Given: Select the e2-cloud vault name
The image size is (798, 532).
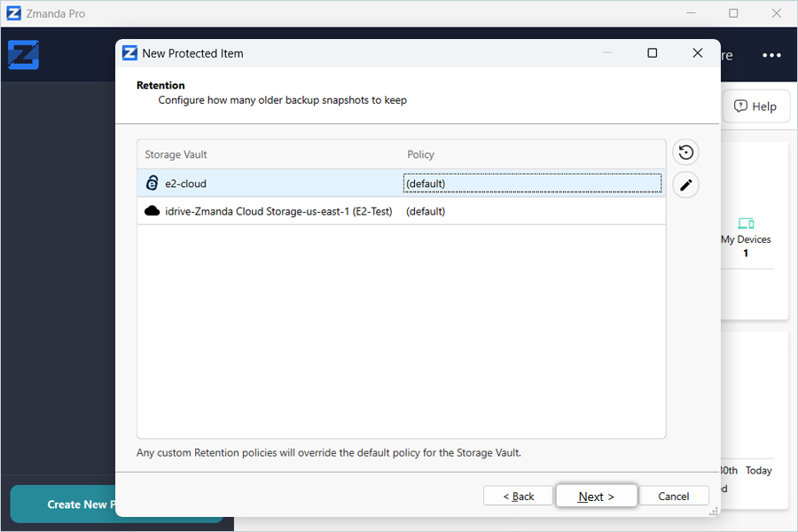Looking at the screenshot, I should click(x=186, y=184).
